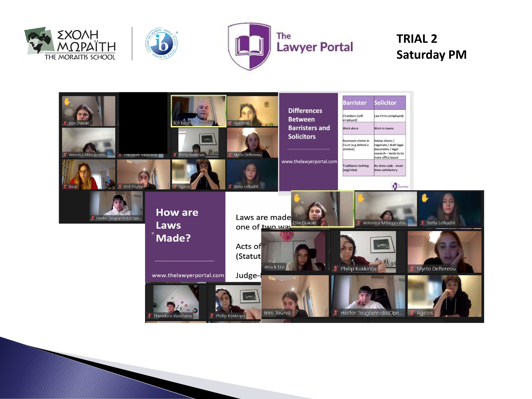Click 'THE MORAITIS SCHOOL' text under logo
Screen dimensions: 532x399
coord(80,57)
